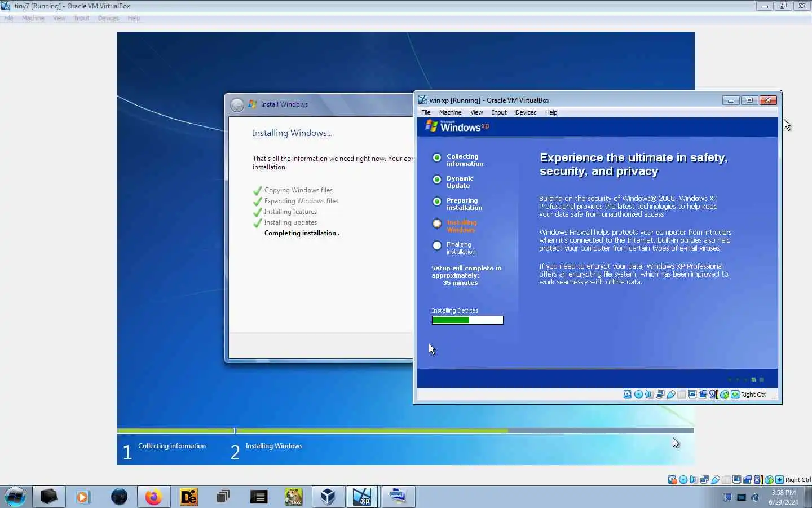The image size is (812, 508).
Task: Open File menu in win xp window
Action: click(x=426, y=112)
